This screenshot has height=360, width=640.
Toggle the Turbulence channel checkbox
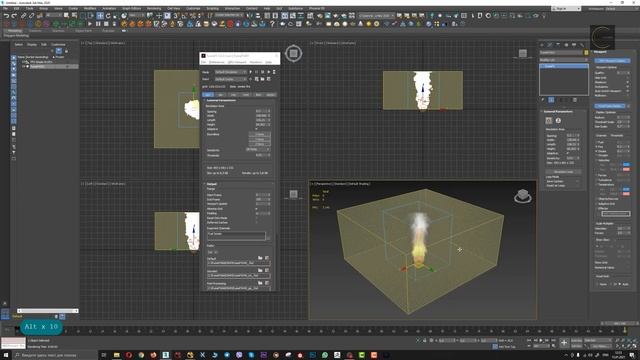597,180
